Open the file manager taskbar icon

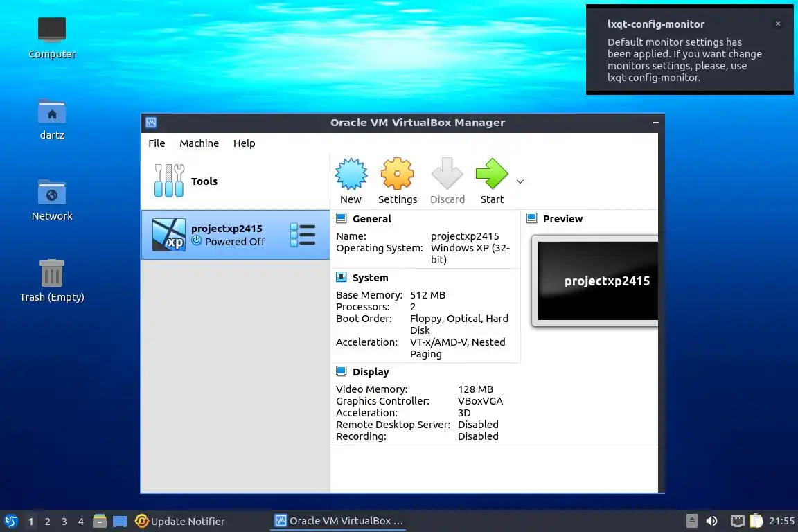click(x=100, y=521)
